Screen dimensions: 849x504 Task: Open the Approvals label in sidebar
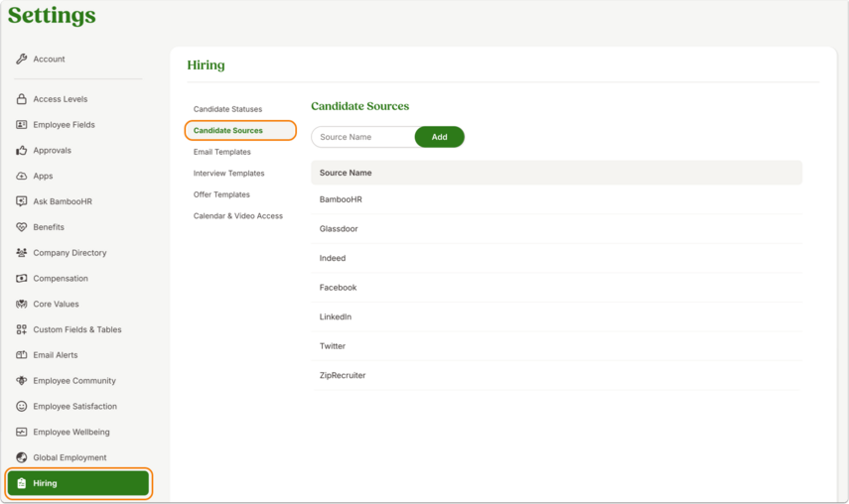coord(52,151)
